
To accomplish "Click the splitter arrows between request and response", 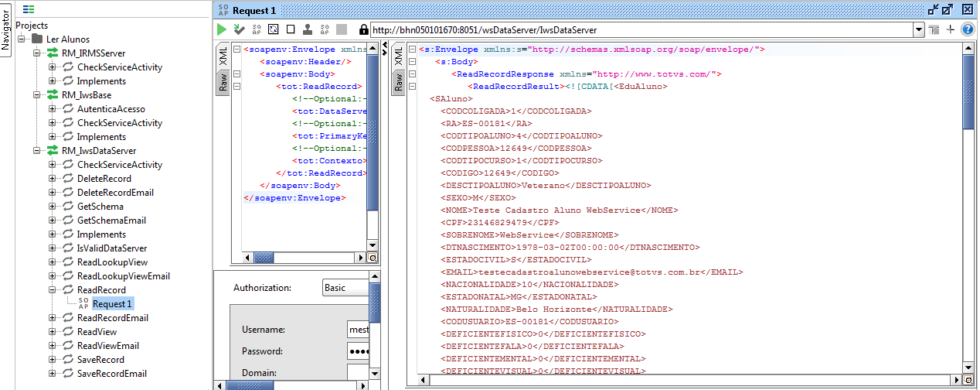I will [x=384, y=47].
